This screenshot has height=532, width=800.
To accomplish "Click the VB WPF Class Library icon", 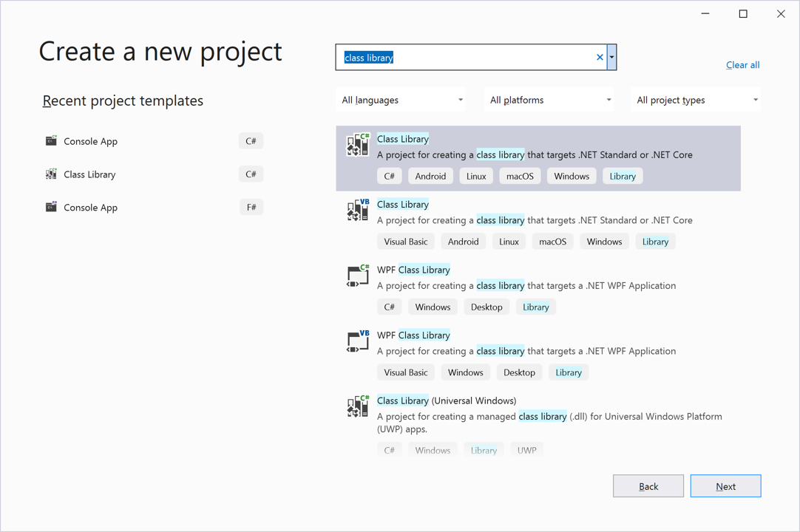I will click(x=358, y=341).
